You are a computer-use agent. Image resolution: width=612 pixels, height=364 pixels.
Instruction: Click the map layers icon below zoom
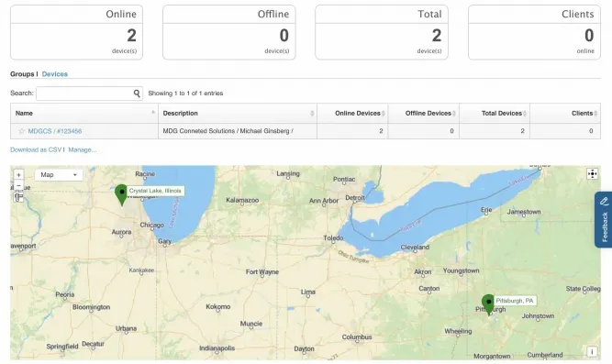[18, 197]
